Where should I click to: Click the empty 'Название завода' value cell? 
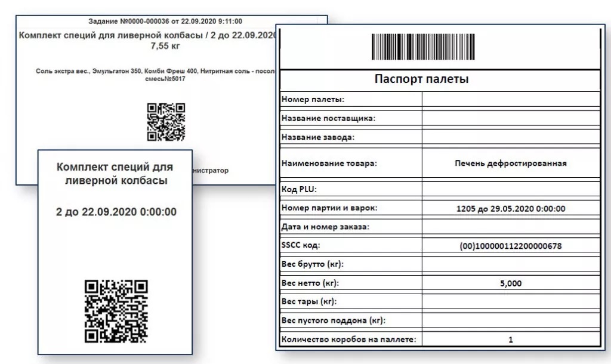point(510,137)
